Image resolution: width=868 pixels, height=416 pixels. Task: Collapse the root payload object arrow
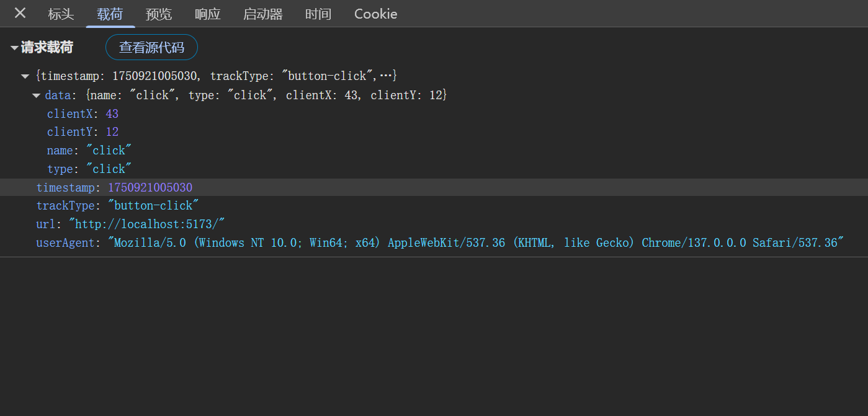coord(25,76)
